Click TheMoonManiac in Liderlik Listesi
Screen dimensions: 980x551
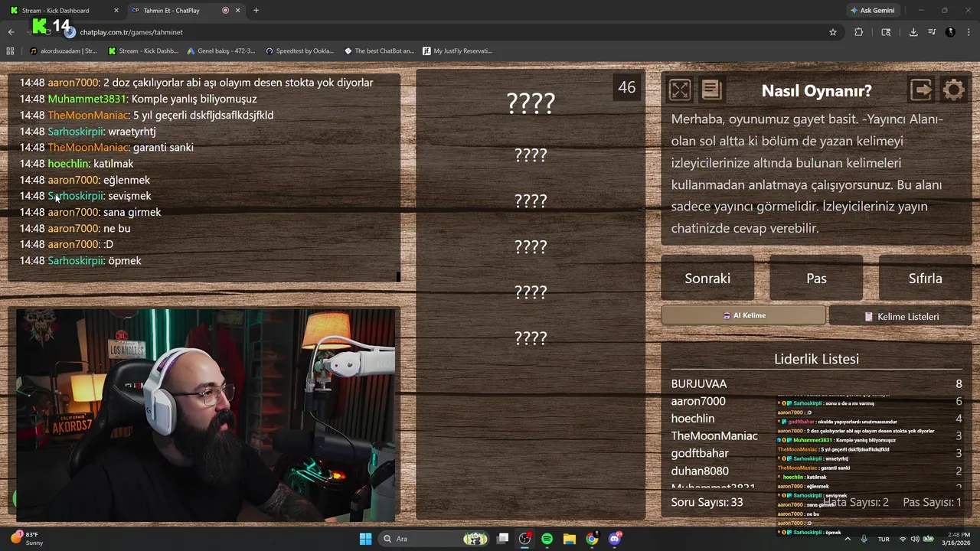point(714,435)
